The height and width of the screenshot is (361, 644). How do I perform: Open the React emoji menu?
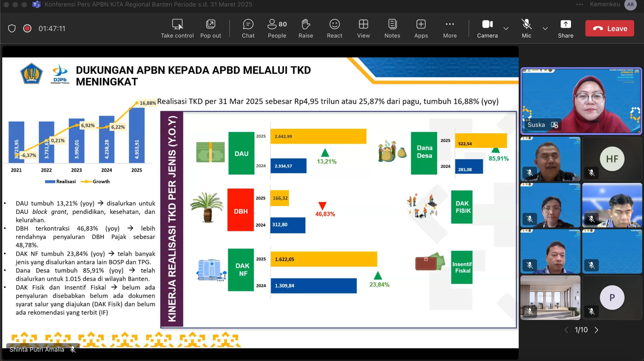[x=334, y=28]
